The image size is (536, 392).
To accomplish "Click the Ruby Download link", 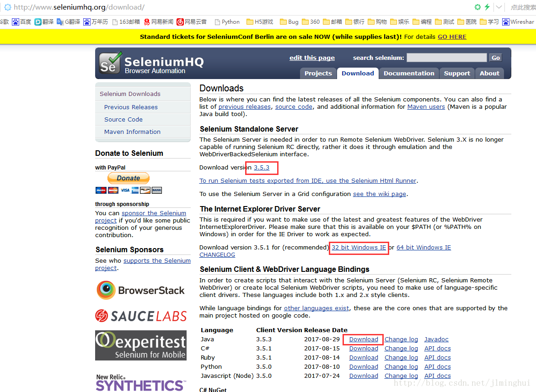I will [x=364, y=358].
